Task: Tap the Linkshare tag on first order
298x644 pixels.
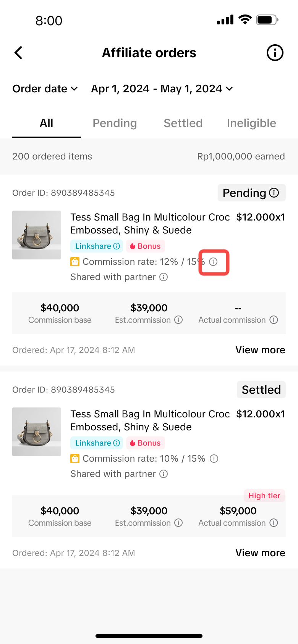Action: [97, 246]
